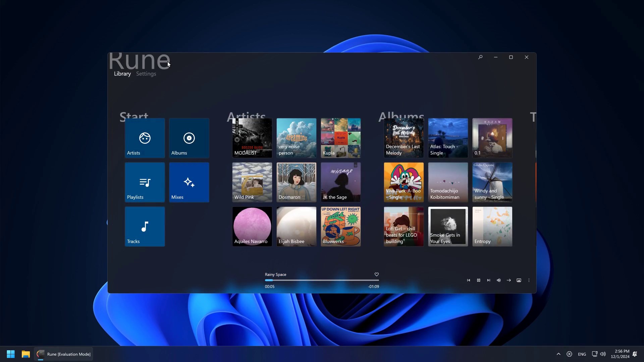Show hidden system tray icons chevron
This screenshot has width=644, height=362.
point(558,354)
